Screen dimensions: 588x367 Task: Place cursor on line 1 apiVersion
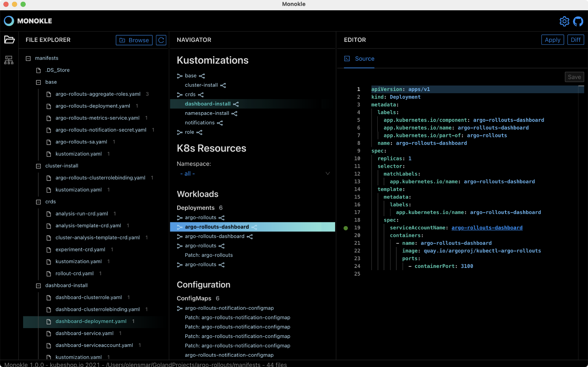[x=386, y=89]
